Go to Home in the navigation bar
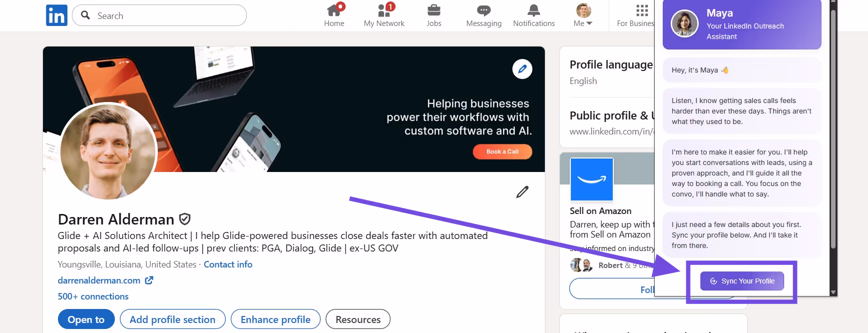 (334, 15)
